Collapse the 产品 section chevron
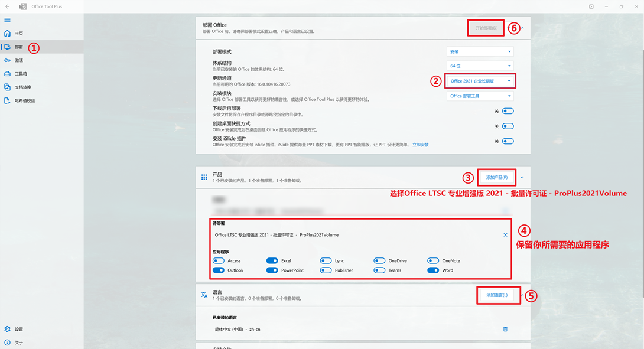The height and width of the screenshot is (349, 644). (522, 177)
